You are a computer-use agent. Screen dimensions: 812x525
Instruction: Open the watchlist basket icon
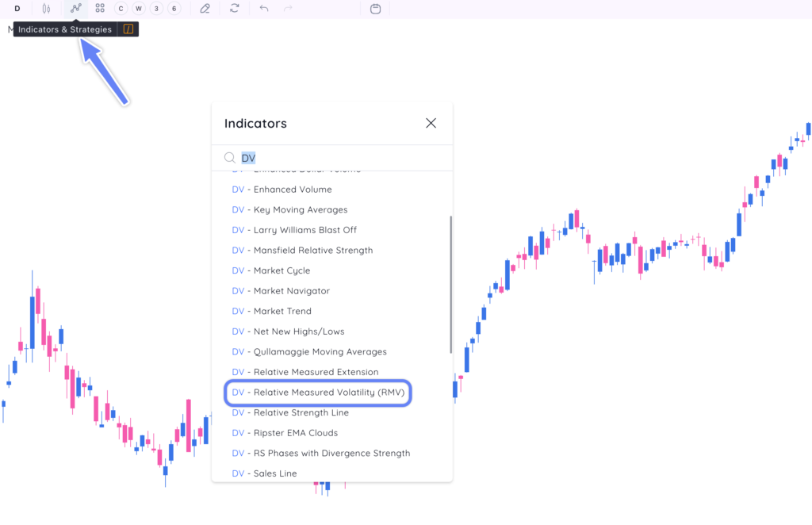coord(375,8)
